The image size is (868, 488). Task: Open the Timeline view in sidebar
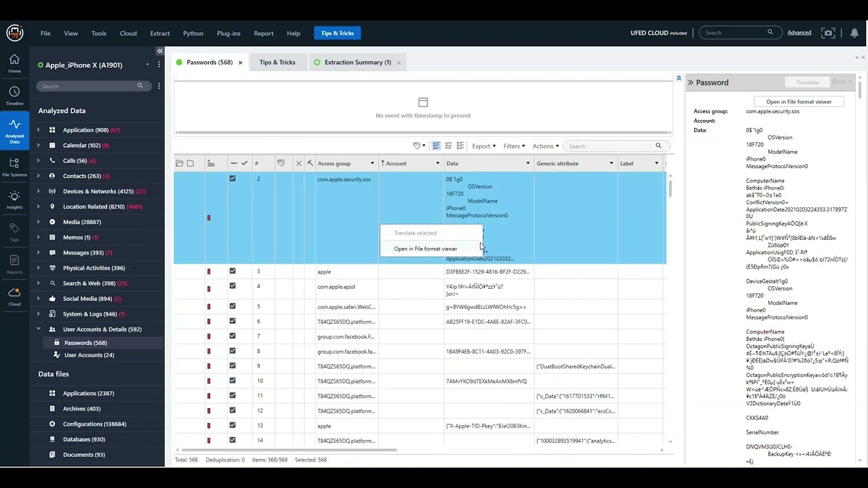14,96
